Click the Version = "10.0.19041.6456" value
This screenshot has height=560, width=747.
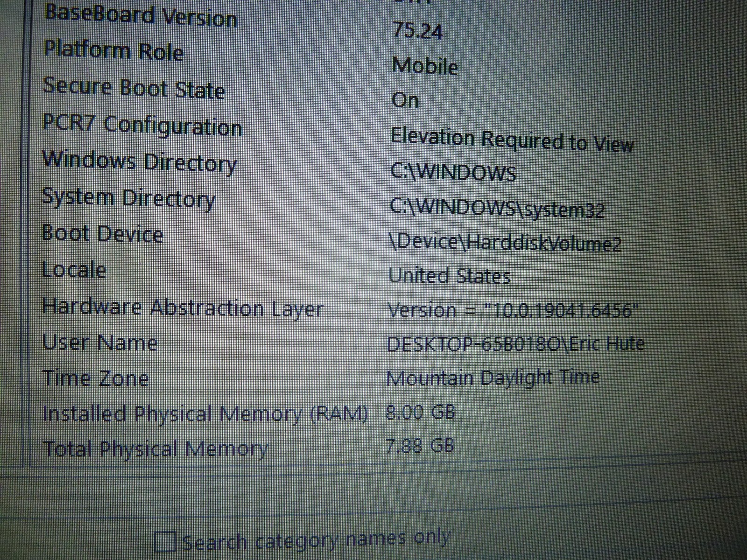tap(512, 310)
